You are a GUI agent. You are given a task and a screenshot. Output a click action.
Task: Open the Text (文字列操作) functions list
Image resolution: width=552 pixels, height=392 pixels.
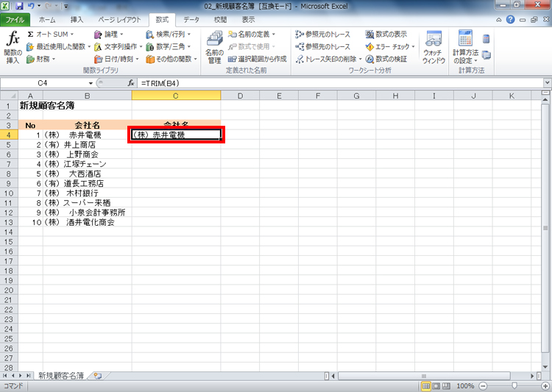(x=118, y=46)
